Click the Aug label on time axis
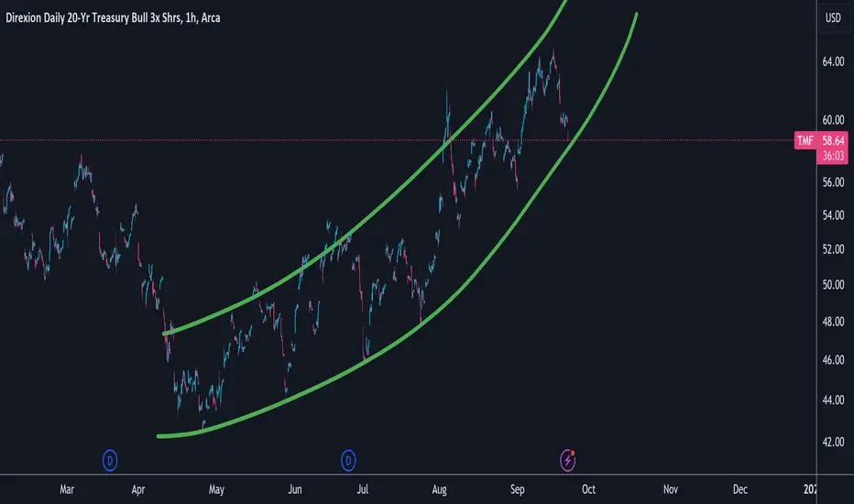854x504 pixels. 439,489
